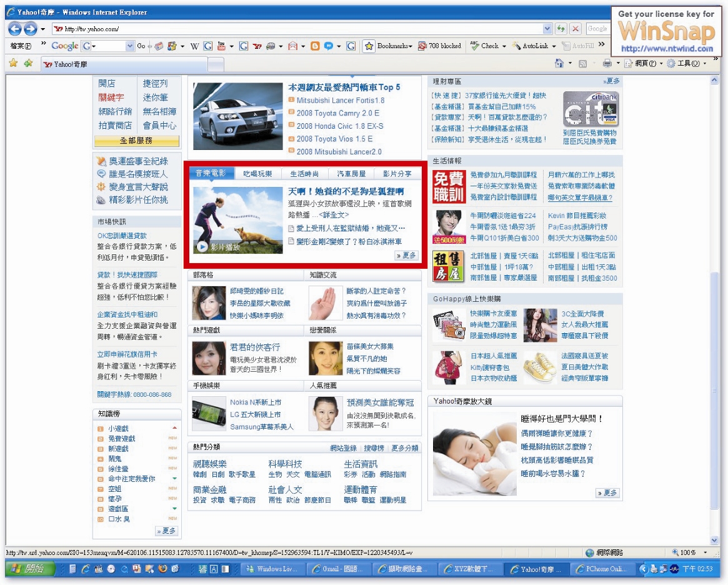The image size is (728, 585).
Task: Switch to the 吃喝玩樂 tab
Action: pos(257,174)
